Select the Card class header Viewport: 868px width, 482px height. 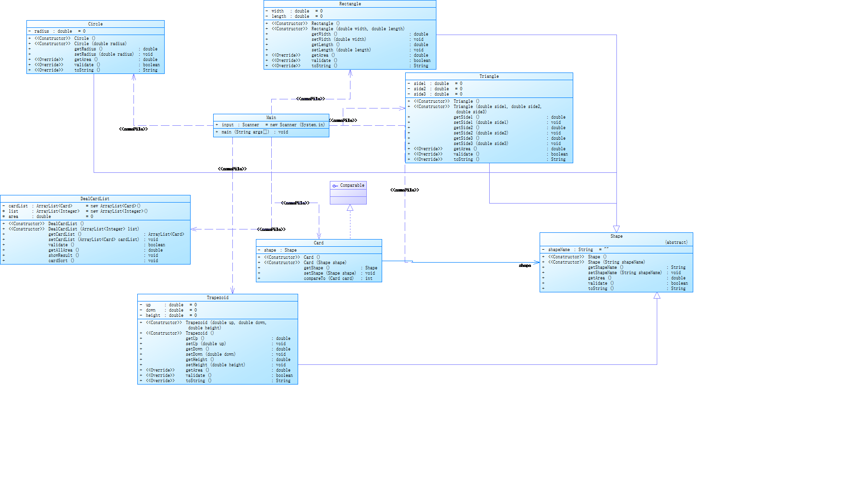pos(319,243)
